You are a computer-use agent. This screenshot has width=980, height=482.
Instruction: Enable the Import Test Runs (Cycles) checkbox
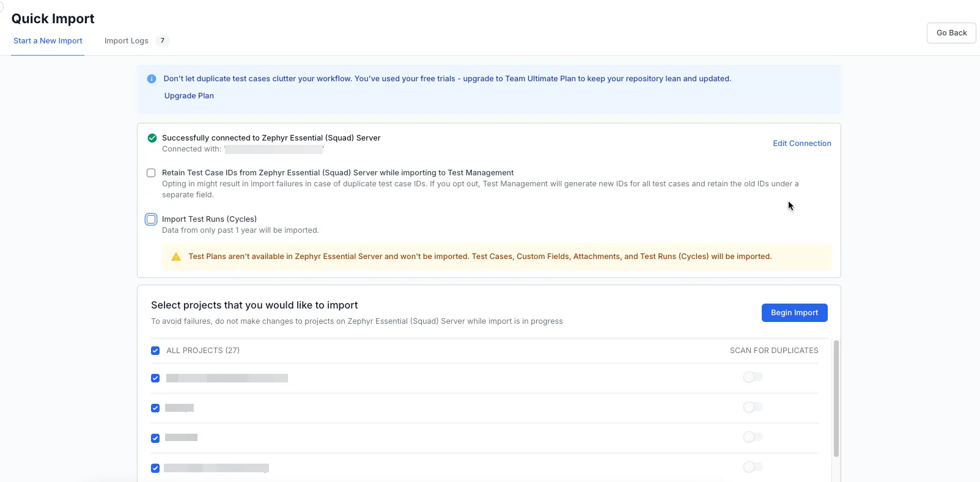(151, 219)
